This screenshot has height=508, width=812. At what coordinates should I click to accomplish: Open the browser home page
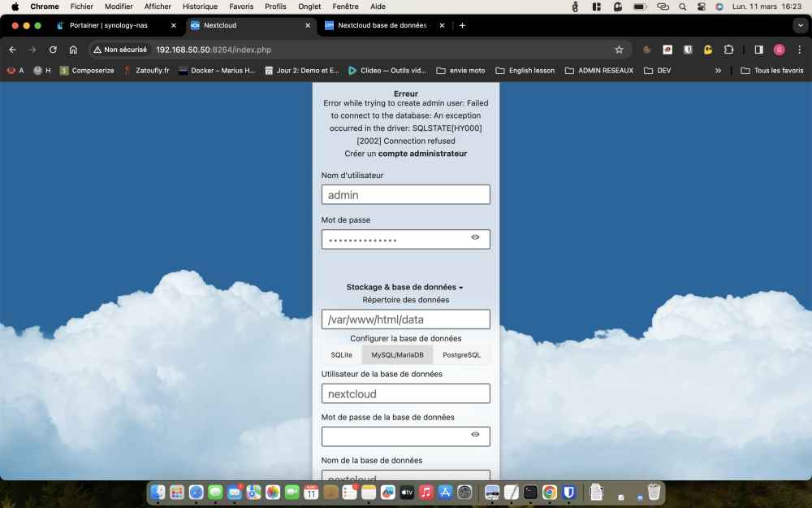73,50
